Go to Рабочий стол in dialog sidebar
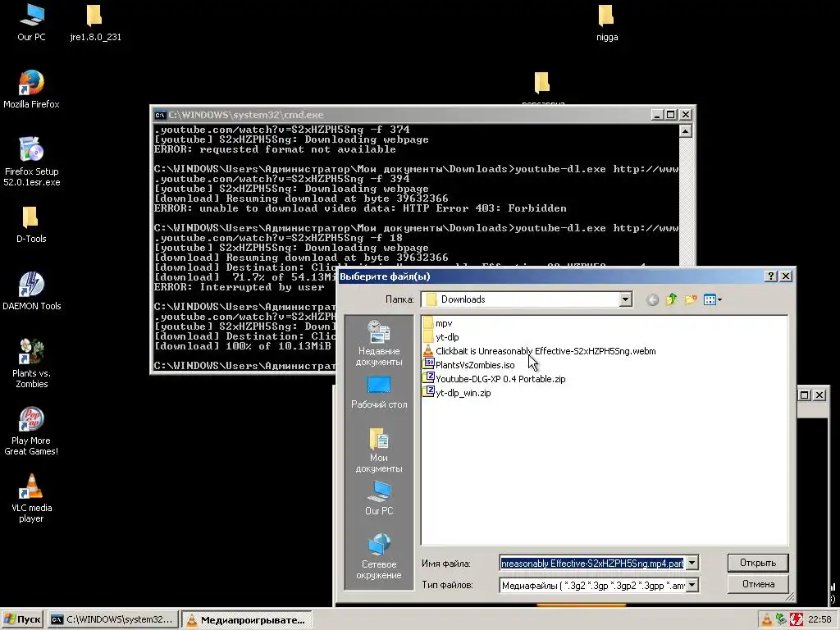This screenshot has height=630, width=840. click(x=379, y=393)
